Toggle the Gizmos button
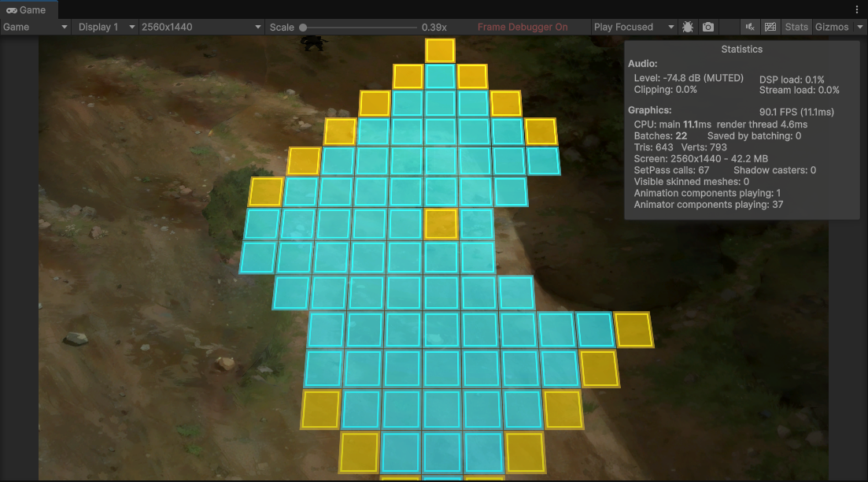The width and height of the screenshot is (868, 482). [832, 27]
